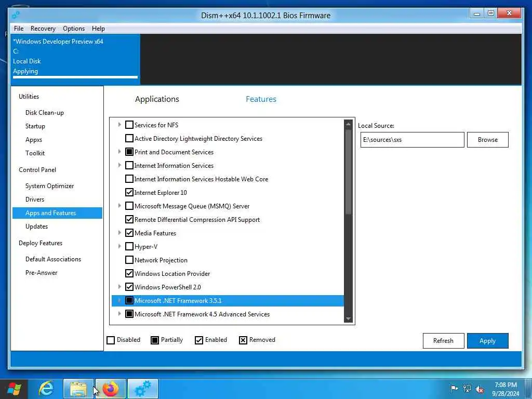532x399 pixels.
Task: Click the Local Source path field
Action: pos(412,140)
